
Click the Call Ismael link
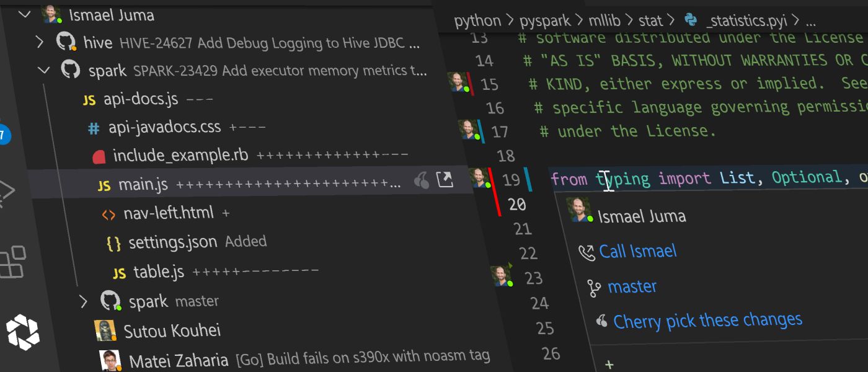(x=637, y=250)
